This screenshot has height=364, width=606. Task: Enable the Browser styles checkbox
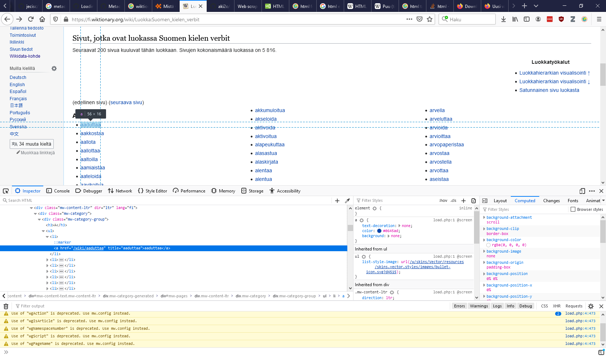pos(573,209)
